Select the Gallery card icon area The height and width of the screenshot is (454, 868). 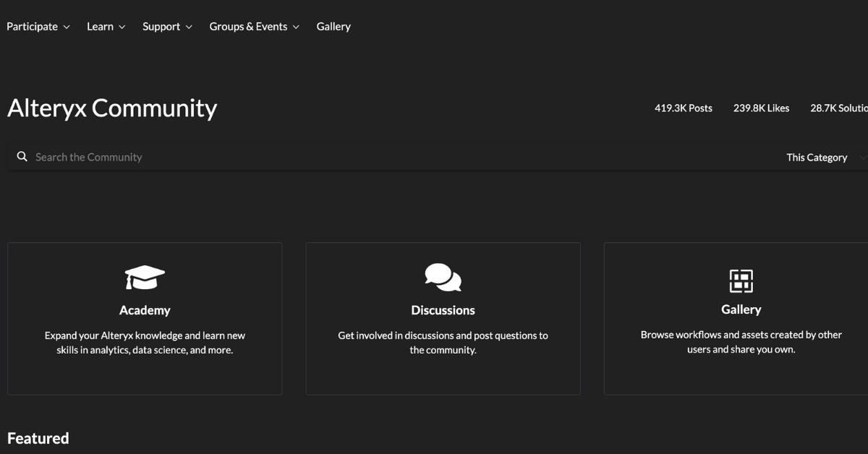coord(741,280)
